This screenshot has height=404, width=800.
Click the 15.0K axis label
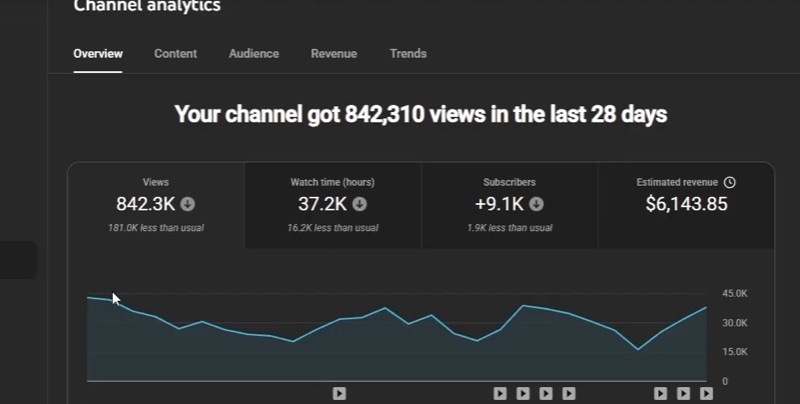pyautogui.click(x=735, y=351)
